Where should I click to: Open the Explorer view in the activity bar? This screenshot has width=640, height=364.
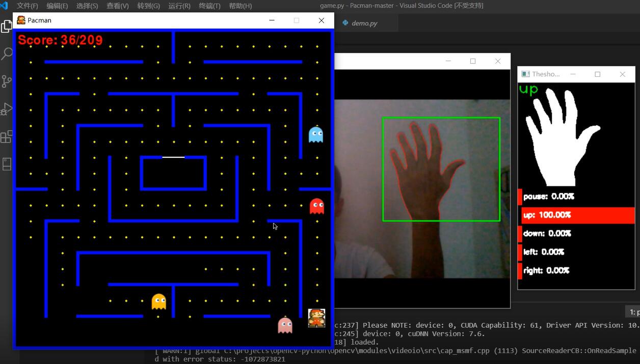coord(7,26)
